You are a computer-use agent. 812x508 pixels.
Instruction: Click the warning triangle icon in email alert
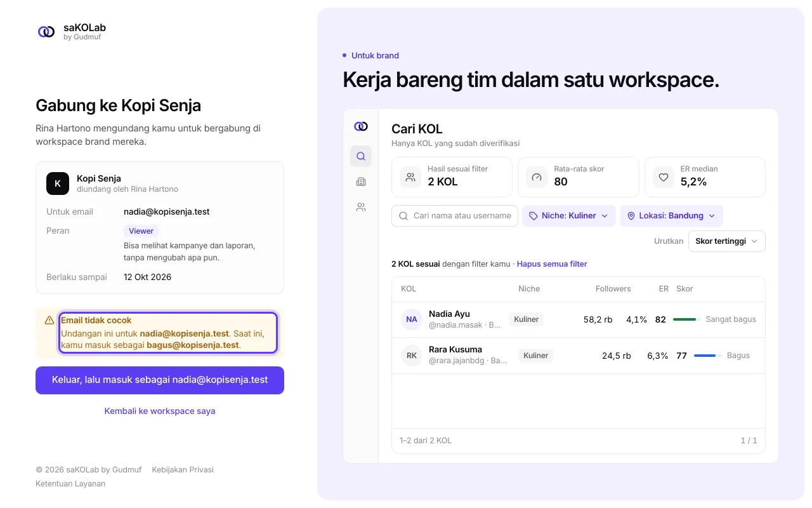tap(49, 321)
